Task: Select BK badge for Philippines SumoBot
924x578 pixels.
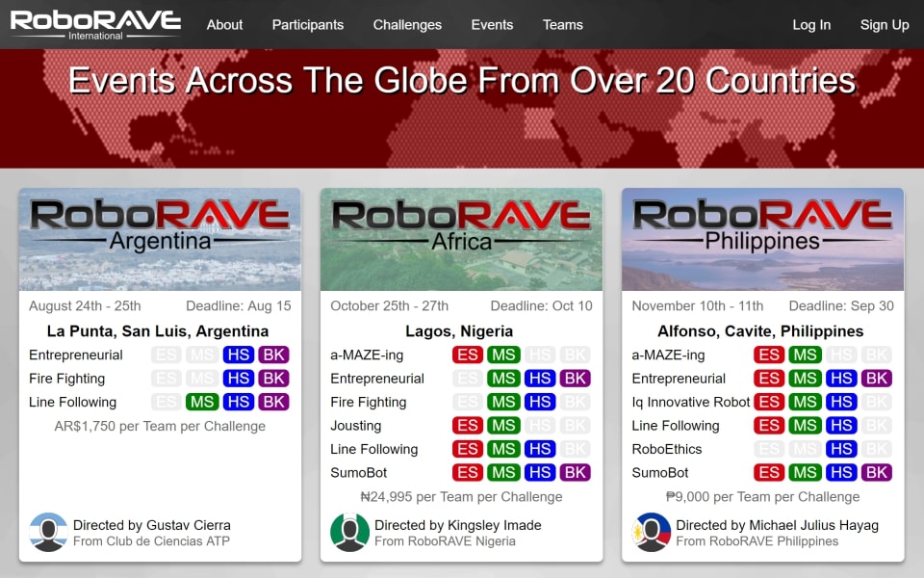Action: pos(877,472)
